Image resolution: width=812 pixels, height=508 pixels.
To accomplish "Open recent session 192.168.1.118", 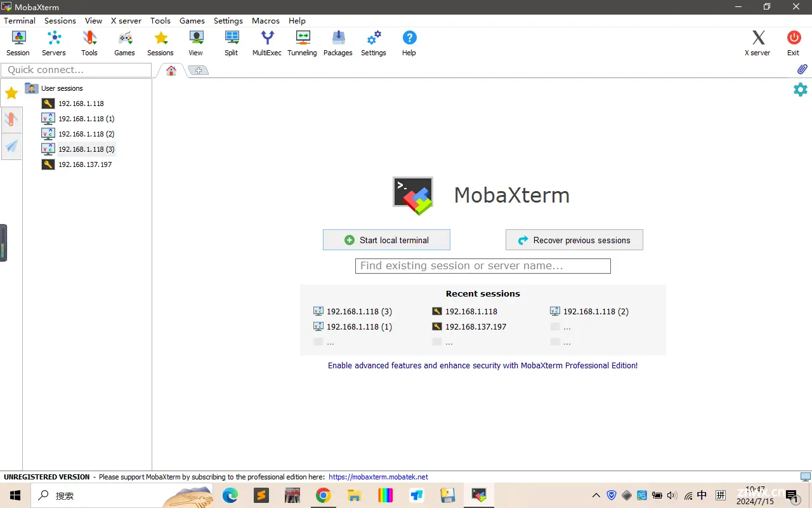I will (465, 312).
